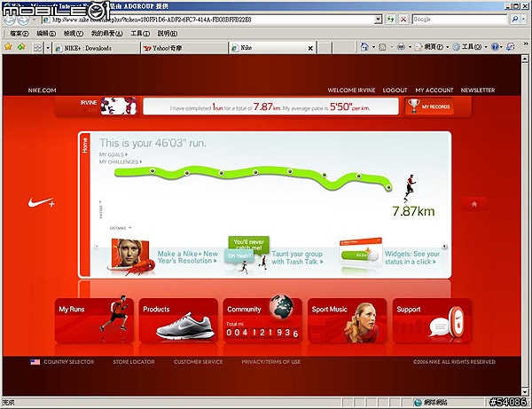The width and height of the screenshot is (532, 409).
Task: Click the internet zone globe in status bar
Action: [x=418, y=403]
